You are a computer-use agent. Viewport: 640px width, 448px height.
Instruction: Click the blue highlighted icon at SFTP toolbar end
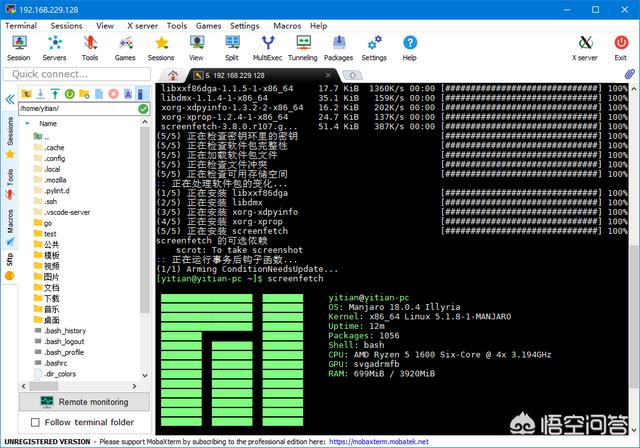pyautogui.click(x=140, y=94)
